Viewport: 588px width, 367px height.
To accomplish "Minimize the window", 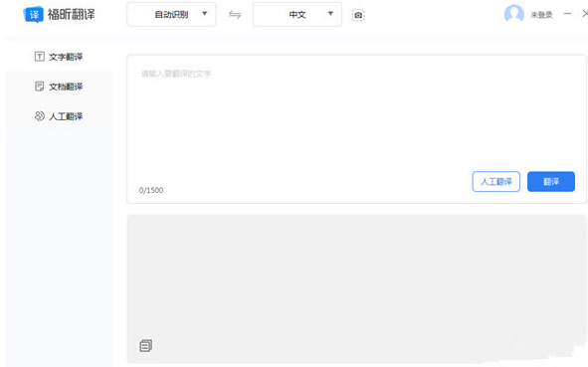I will [567, 14].
